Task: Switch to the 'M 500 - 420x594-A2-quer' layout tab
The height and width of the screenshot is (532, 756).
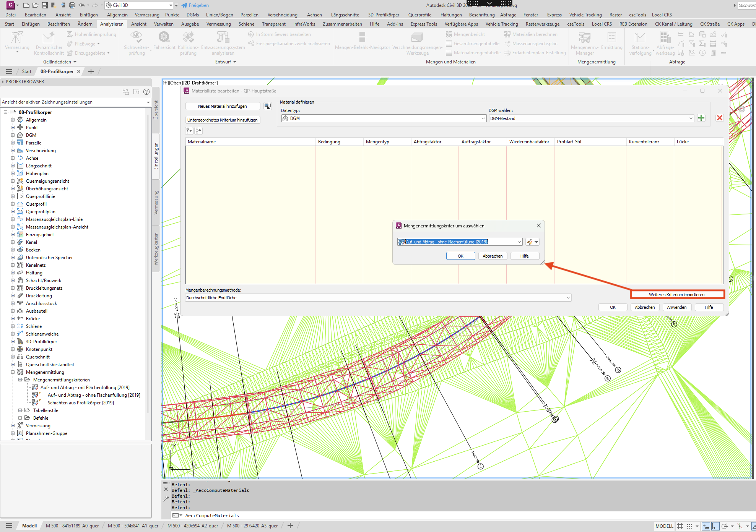Action: pos(193,526)
